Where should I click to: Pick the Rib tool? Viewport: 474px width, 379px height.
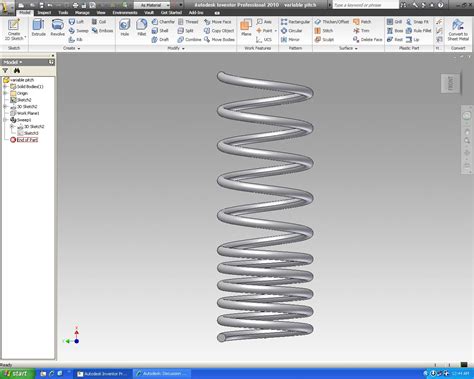pos(75,40)
